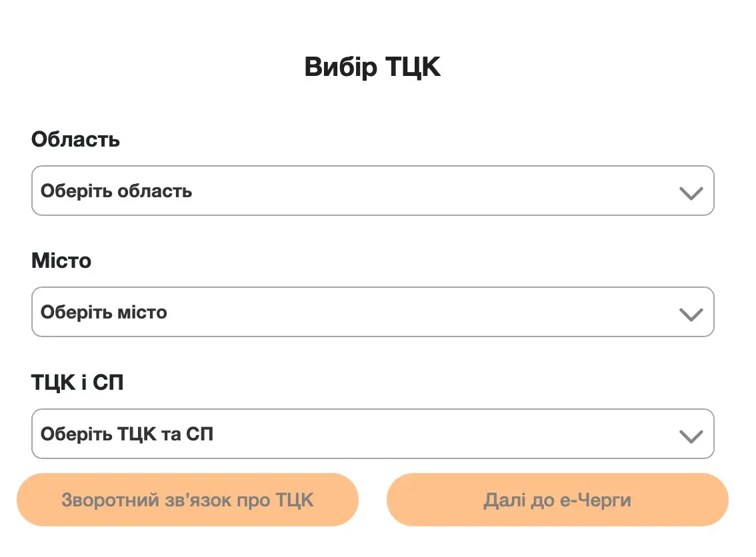The width and height of the screenshot is (756, 557).
Task: Click the chevron arrow in ТЦК і СП dropdown
Action: pos(691,436)
